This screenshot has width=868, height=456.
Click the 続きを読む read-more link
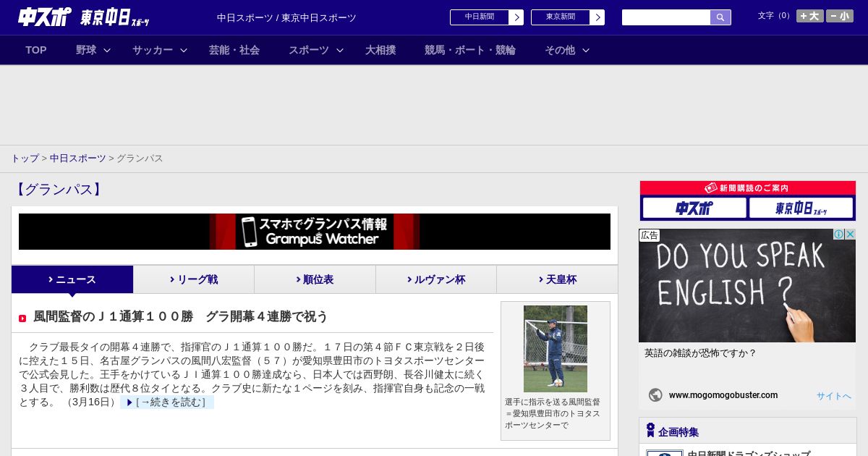click(x=167, y=402)
